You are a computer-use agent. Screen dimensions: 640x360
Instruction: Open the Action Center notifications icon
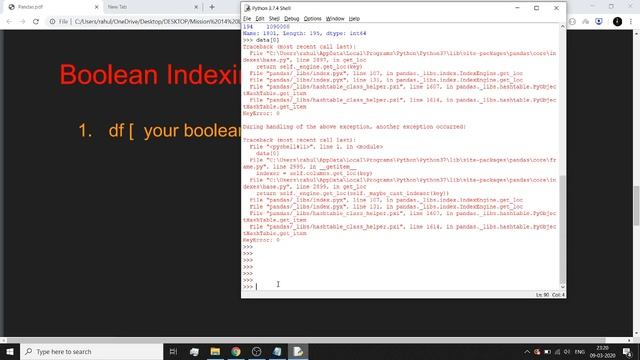pos(627,351)
